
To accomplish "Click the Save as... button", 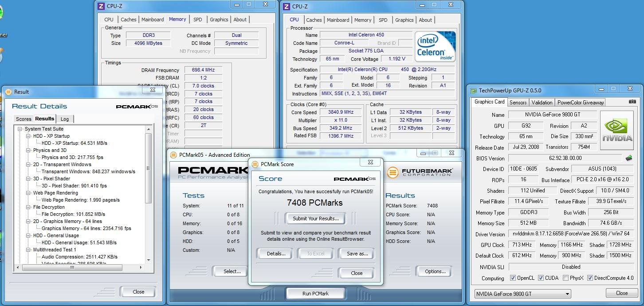I will [x=357, y=254].
